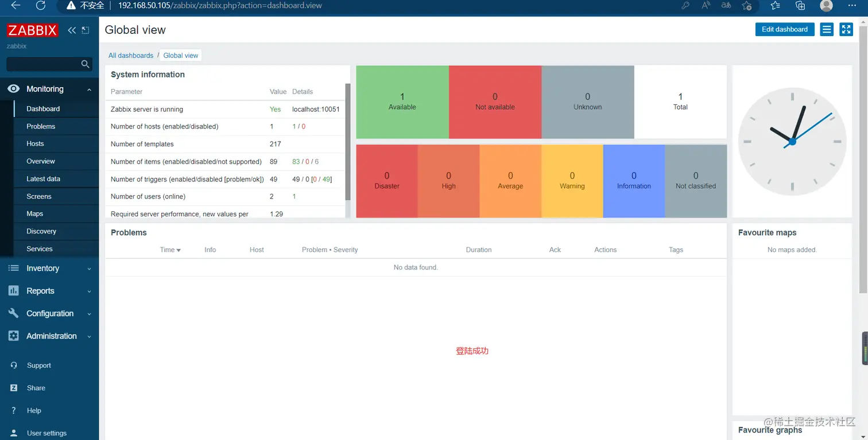
Task: Click the System information scrollbar
Action: (347, 142)
